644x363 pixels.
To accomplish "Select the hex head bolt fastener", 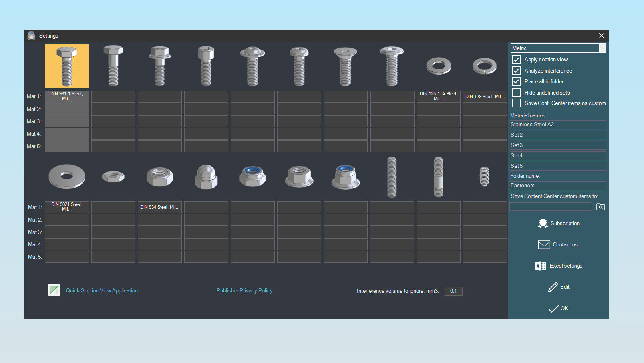I will click(x=67, y=66).
